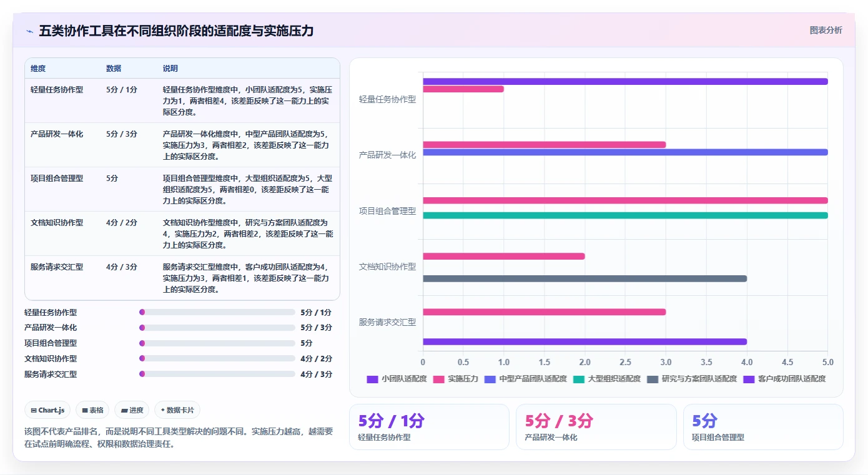Click the 4分 / 2分 cell in the table
Screen dimensions: 868x475
pyautogui.click(x=122, y=222)
